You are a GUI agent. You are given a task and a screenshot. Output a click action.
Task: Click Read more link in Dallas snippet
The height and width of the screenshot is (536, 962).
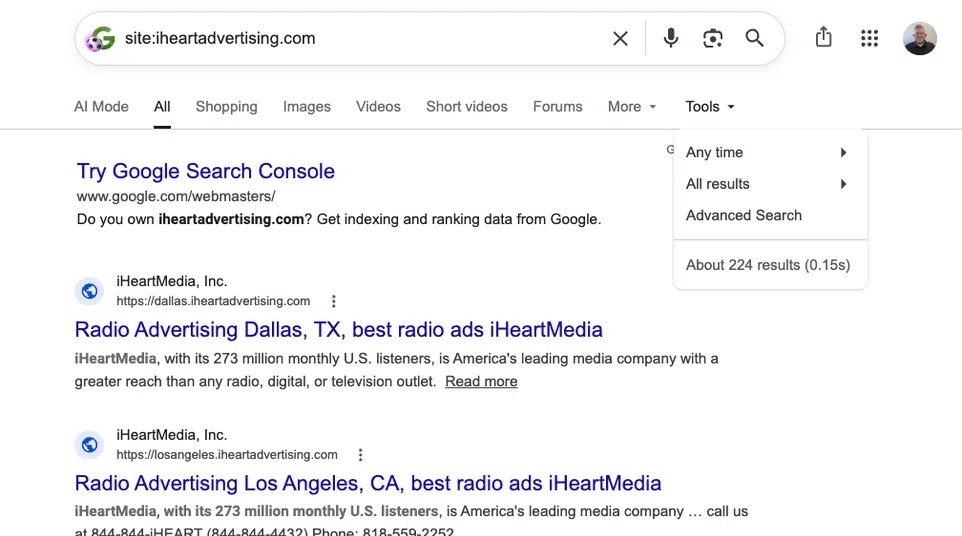[481, 381]
